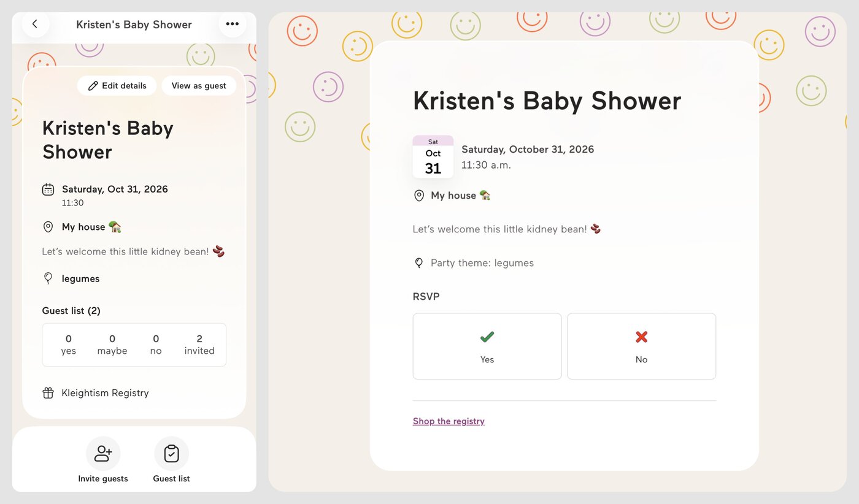Image resolution: width=859 pixels, height=504 pixels.
Task: Click the Invite guests add-person icon
Action: click(x=103, y=454)
